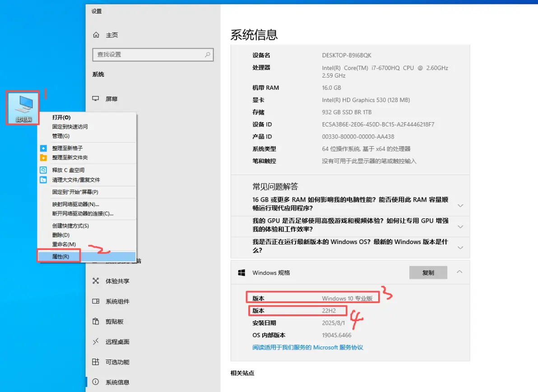The width and height of the screenshot is (538, 392).
Task: Click the search magnifier icon in 查找设置
Action: click(x=208, y=55)
